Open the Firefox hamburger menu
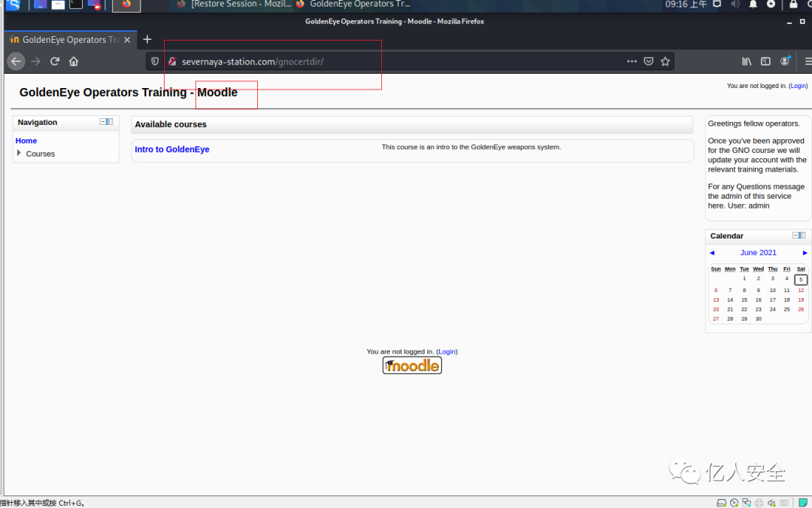This screenshot has height=508, width=812. click(807, 61)
